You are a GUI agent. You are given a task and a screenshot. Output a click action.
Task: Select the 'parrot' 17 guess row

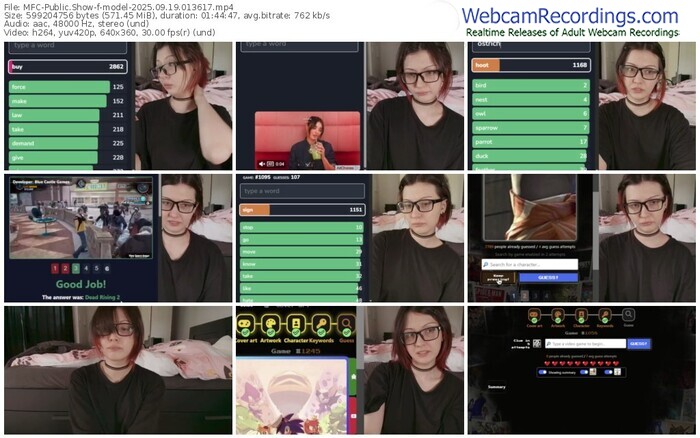pos(531,142)
